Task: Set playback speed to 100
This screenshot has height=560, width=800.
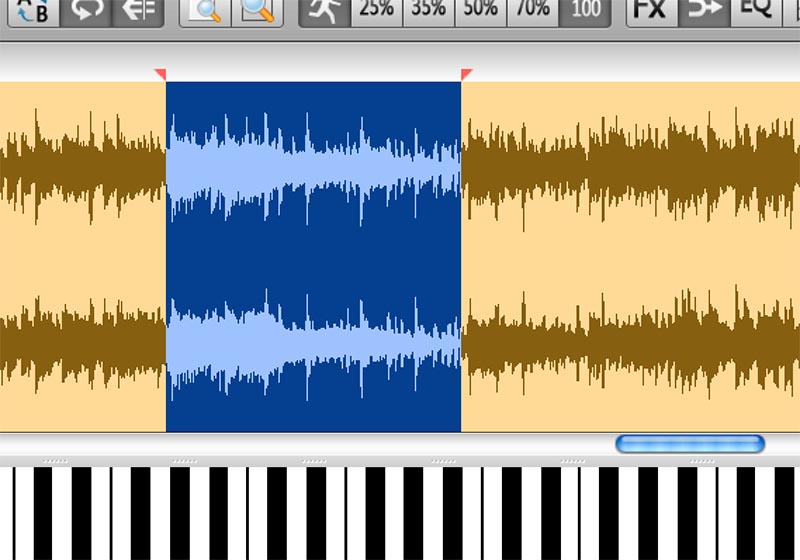Action: point(585,11)
